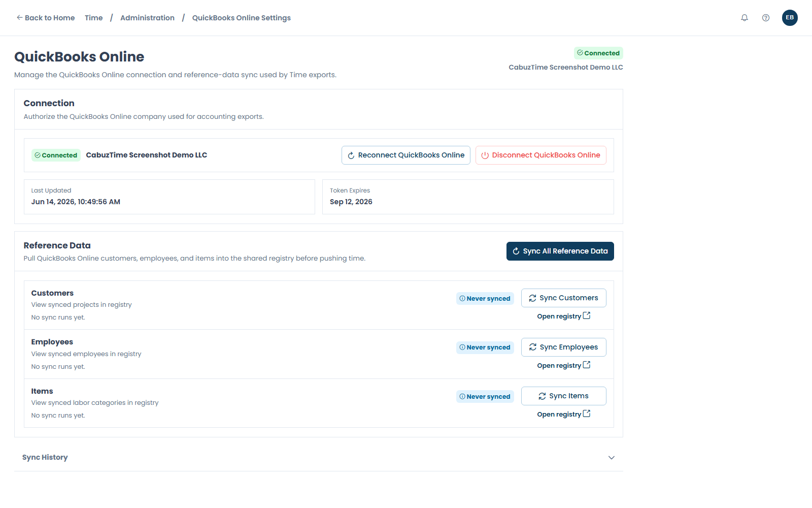812x508 pixels.
Task: Click the Employees row title
Action: tap(52, 342)
